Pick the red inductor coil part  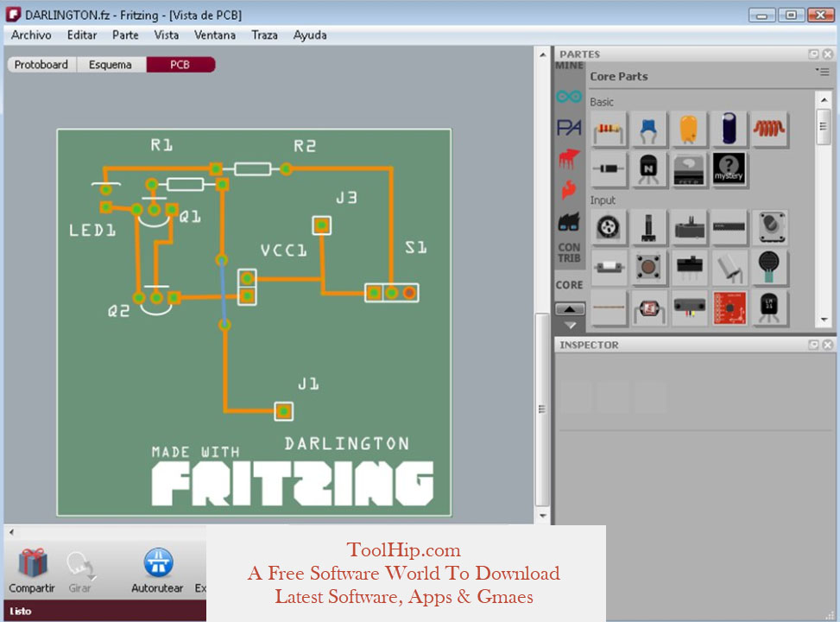pyautogui.click(x=769, y=130)
